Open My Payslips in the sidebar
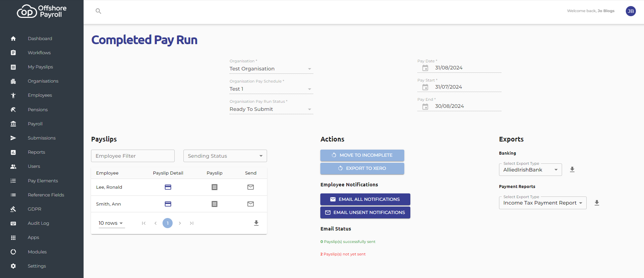This screenshot has width=644, height=278. point(40,67)
